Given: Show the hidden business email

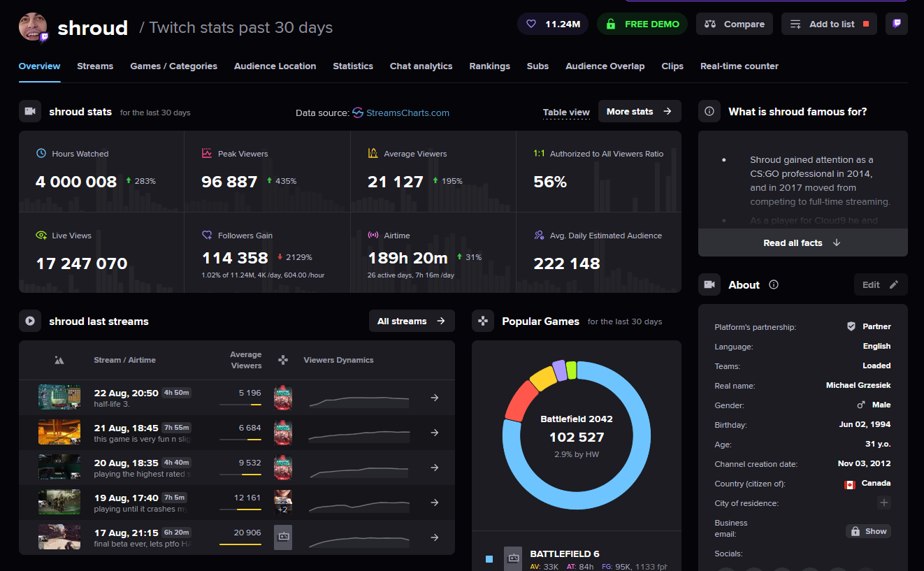Looking at the screenshot, I should (868, 531).
